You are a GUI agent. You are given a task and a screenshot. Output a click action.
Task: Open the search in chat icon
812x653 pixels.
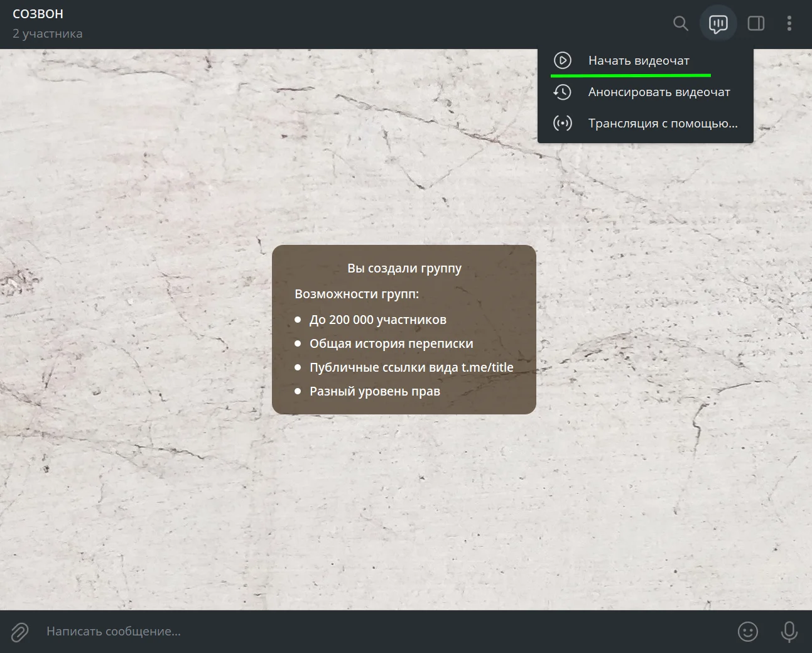pyautogui.click(x=681, y=24)
